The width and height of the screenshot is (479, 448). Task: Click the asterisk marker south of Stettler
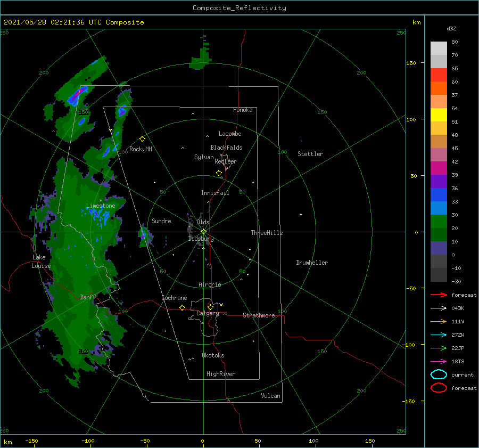click(x=253, y=183)
